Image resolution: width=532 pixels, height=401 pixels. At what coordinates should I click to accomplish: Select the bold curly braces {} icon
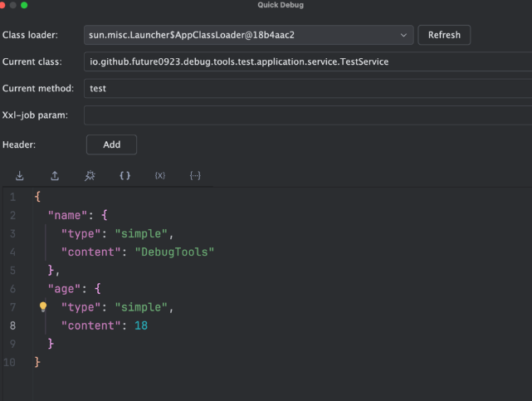tap(125, 176)
